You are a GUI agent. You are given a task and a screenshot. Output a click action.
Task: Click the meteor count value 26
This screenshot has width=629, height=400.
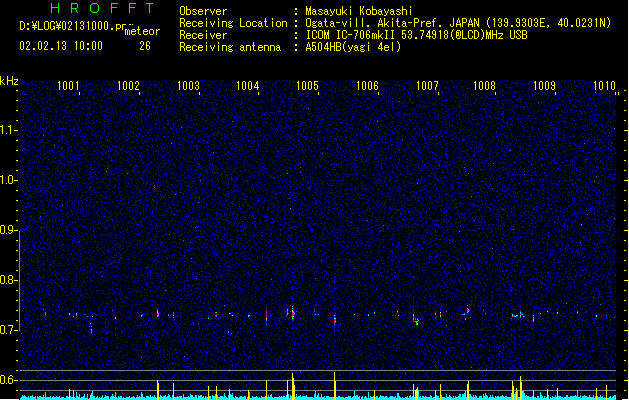145,46
